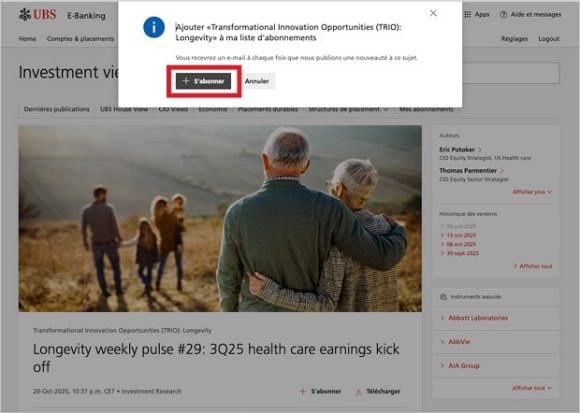Select the Dernières publications tab
Screen dimensions: 580x413
pos(57,109)
